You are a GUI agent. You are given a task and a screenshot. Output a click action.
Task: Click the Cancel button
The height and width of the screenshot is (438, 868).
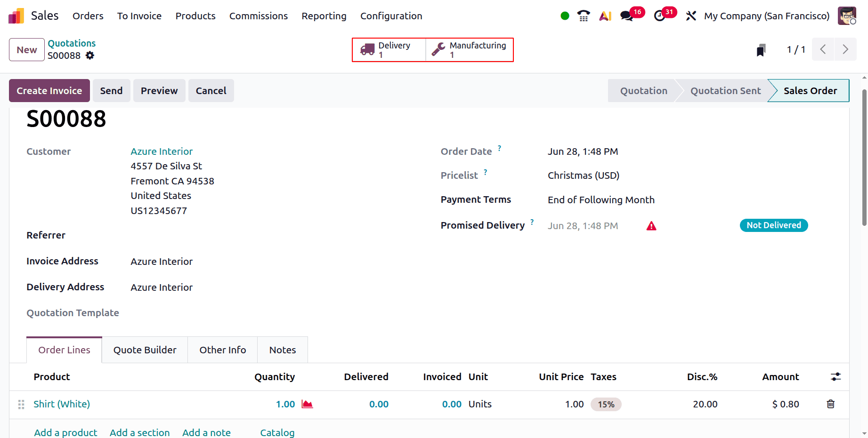pos(211,91)
